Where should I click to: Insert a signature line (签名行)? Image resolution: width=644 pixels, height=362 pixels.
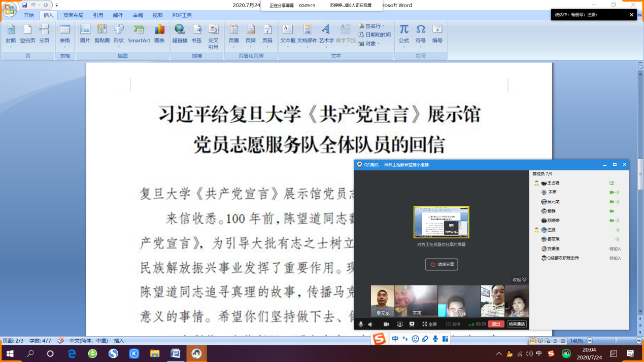pos(372,26)
